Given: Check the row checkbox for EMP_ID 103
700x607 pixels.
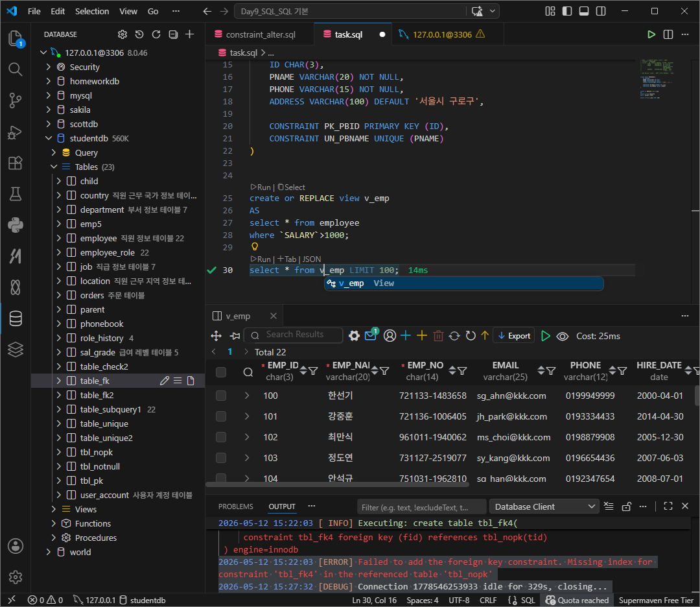Looking at the screenshot, I should click(x=221, y=458).
